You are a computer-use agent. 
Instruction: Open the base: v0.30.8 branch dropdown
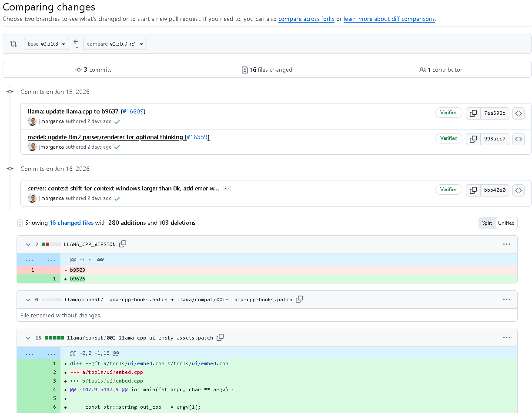(47, 44)
